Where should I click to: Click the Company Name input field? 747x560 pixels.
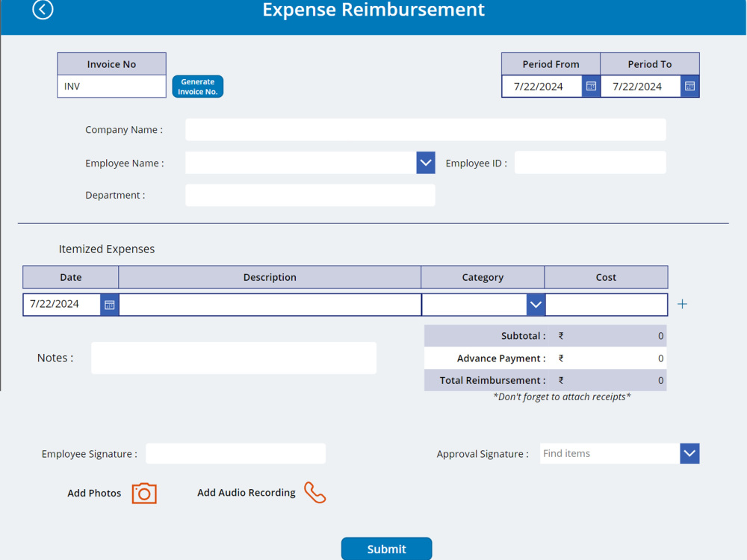click(426, 129)
